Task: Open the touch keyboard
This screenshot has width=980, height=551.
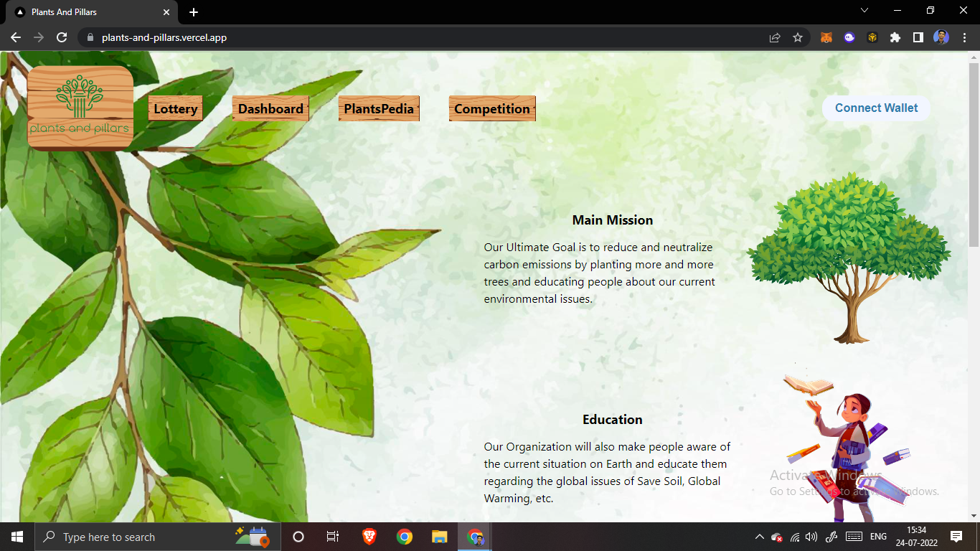Action: pos(852,536)
